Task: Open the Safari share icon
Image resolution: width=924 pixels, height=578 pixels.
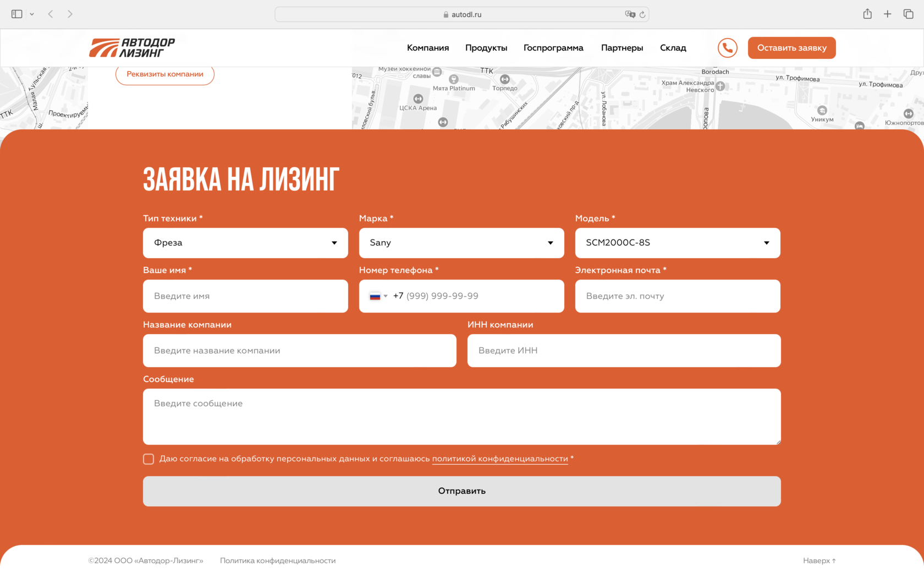Action: 867,14
